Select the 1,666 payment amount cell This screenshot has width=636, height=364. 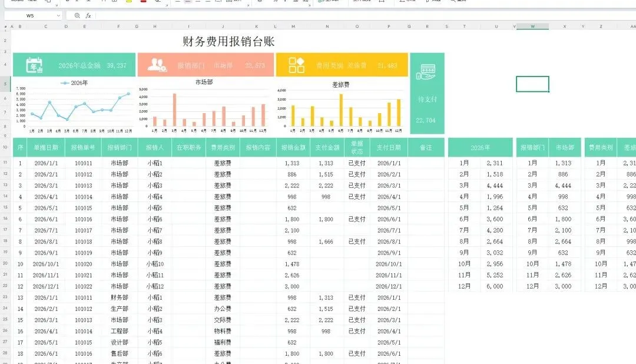click(326, 241)
